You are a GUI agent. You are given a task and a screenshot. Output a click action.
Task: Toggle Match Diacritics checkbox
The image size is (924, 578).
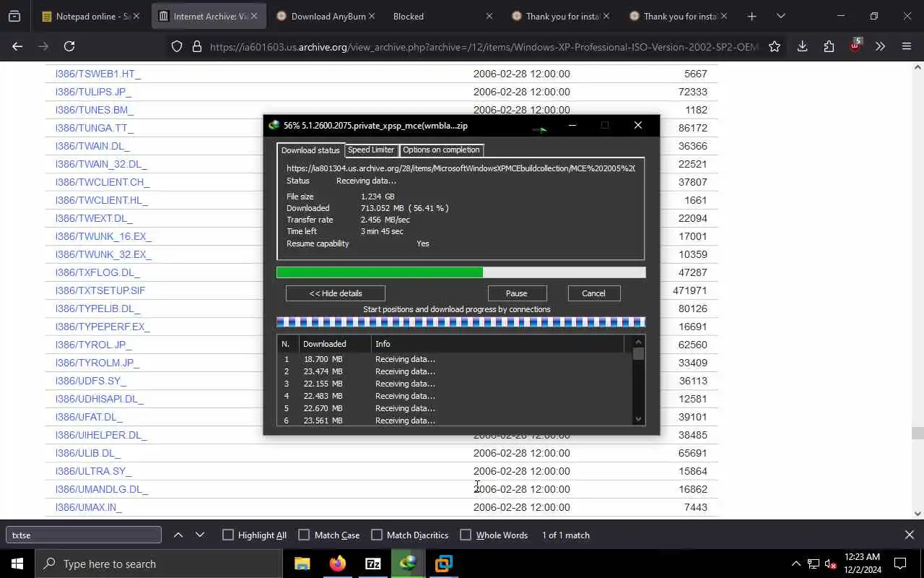[377, 535]
